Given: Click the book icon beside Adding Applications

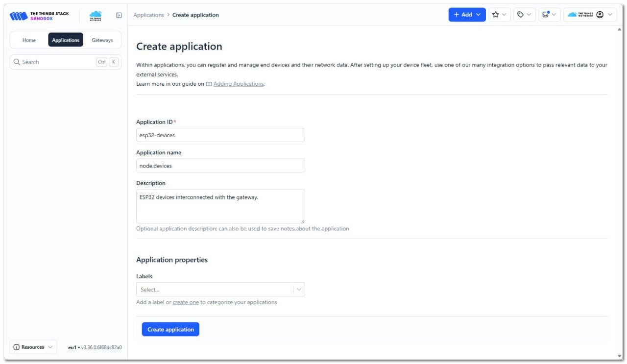Looking at the screenshot, I should tap(209, 84).
